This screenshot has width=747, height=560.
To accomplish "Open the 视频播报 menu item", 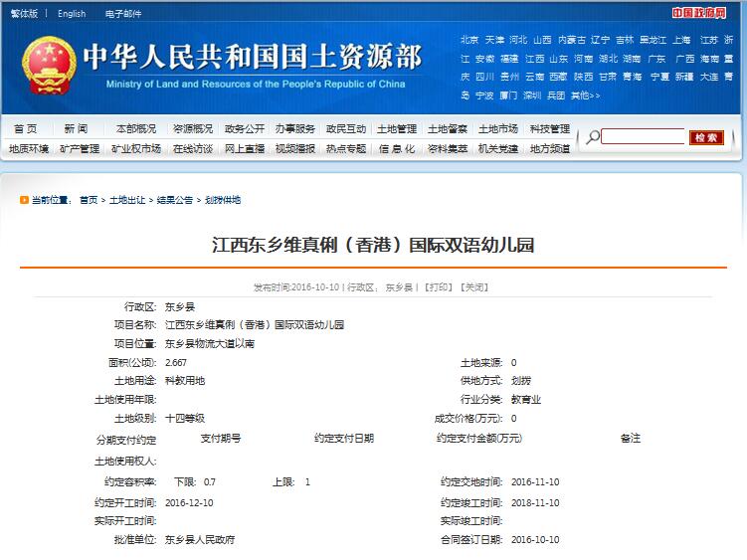I will [294, 148].
